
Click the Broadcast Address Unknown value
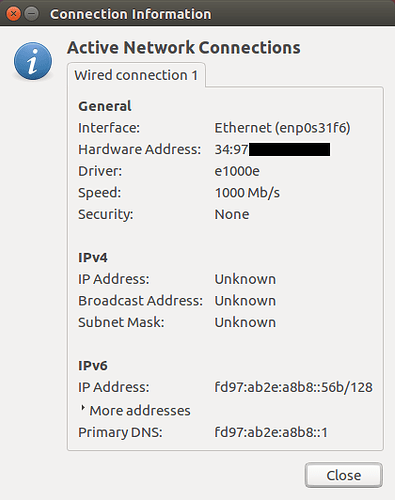tap(245, 301)
